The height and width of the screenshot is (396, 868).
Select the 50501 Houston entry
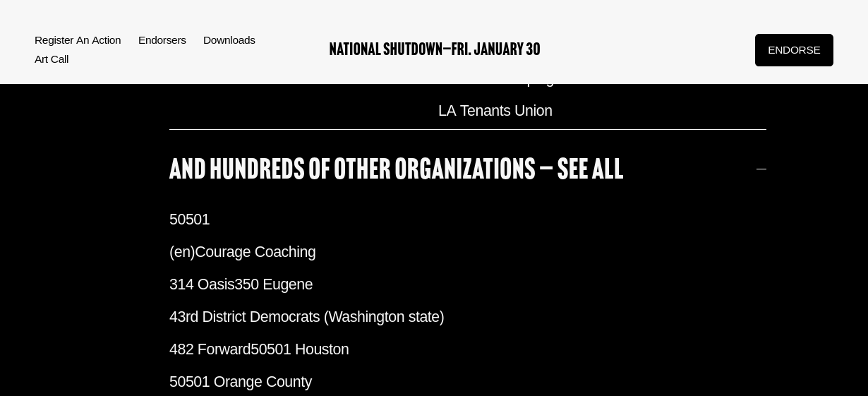coord(300,349)
